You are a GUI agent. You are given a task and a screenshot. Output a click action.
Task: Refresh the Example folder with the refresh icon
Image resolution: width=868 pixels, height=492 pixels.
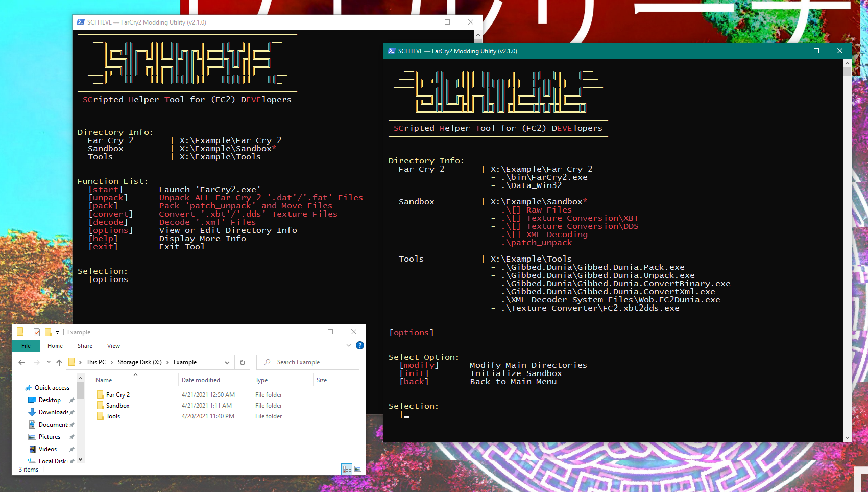(242, 362)
